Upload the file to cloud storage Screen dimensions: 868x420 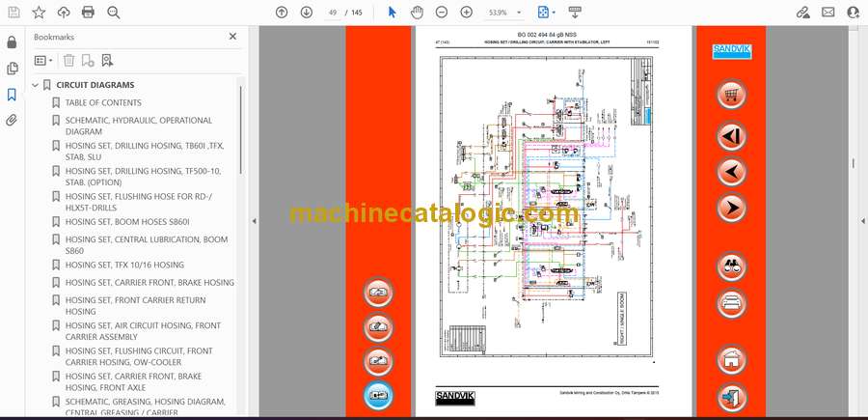(64, 13)
